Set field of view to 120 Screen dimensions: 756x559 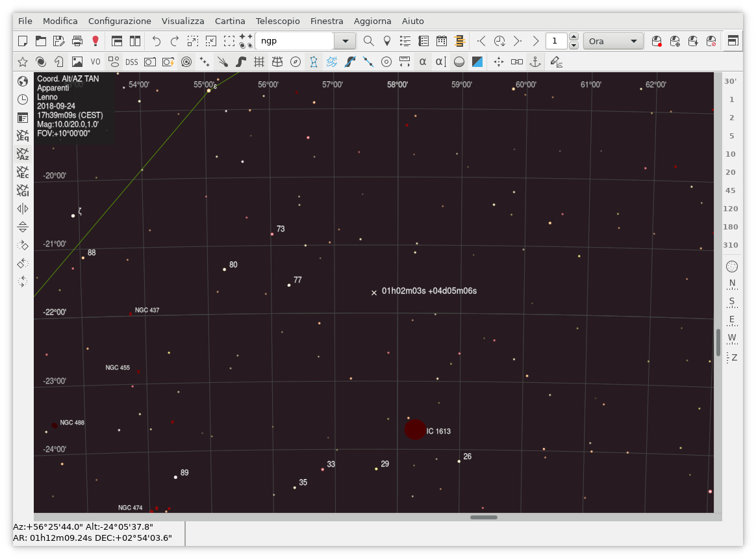click(731, 209)
